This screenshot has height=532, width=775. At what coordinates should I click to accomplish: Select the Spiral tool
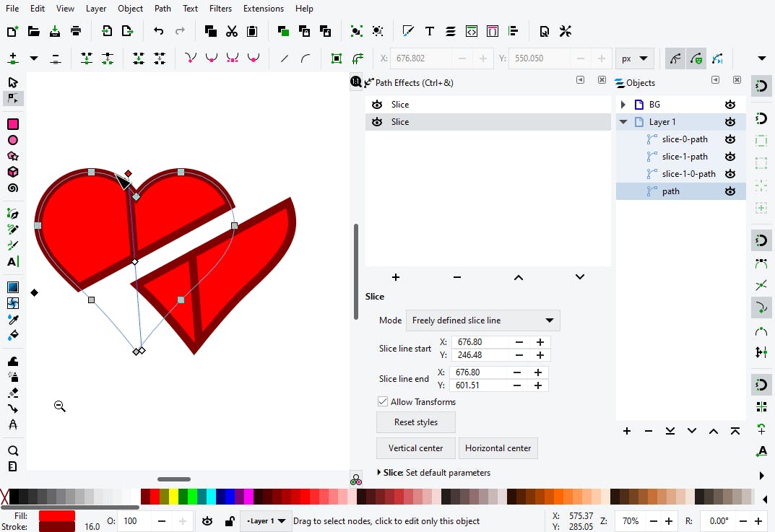[13, 188]
